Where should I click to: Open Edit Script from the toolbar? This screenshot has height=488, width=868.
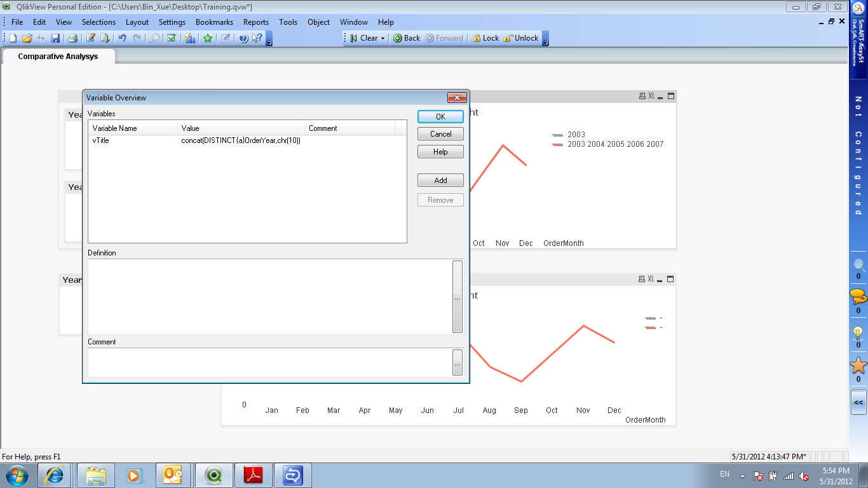pos(91,38)
